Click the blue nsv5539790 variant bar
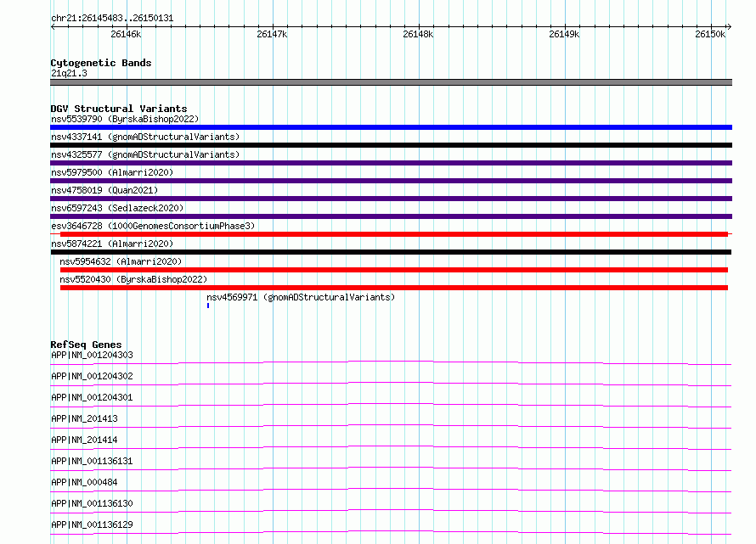Viewport: 756px width, 544px height. [x=391, y=127]
